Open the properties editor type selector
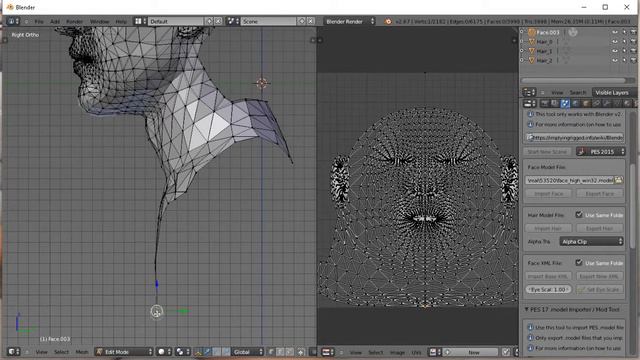 coord(529,104)
